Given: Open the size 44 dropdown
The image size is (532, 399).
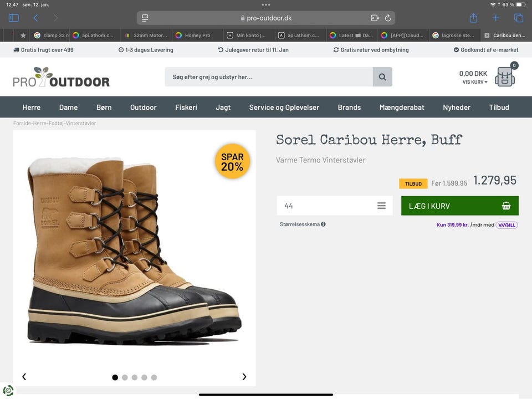Looking at the screenshot, I should [x=335, y=206].
